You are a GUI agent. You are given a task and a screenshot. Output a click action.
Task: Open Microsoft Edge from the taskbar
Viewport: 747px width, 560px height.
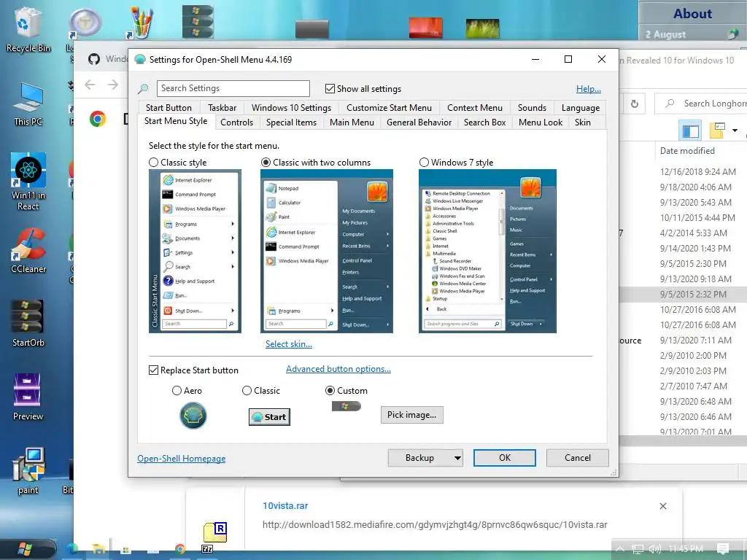click(x=72, y=550)
